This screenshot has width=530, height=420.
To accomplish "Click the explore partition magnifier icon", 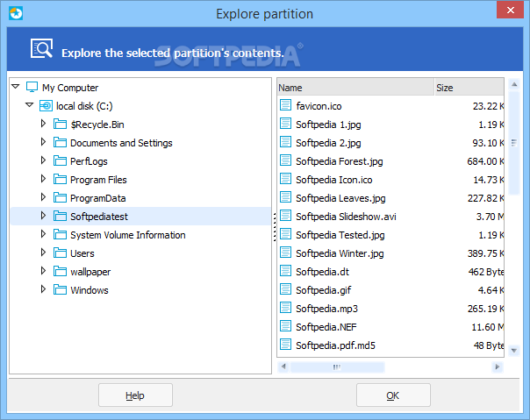I will [41, 48].
